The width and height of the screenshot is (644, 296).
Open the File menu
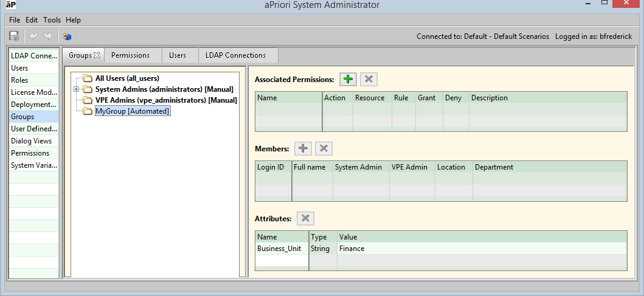pos(15,20)
